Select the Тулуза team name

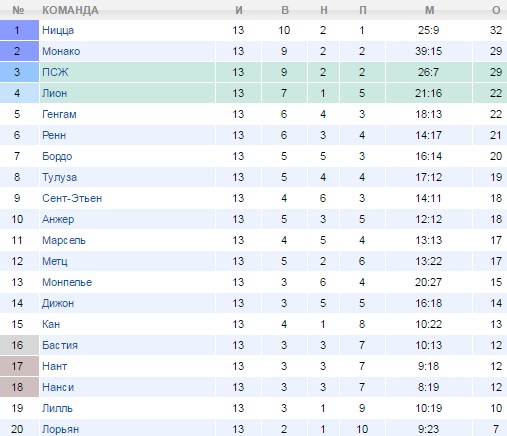59,177
